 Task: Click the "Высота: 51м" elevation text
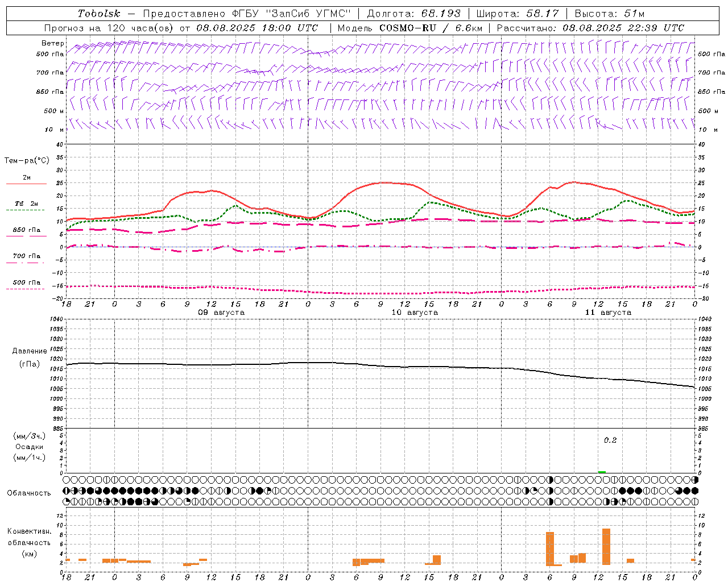(x=610, y=14)
